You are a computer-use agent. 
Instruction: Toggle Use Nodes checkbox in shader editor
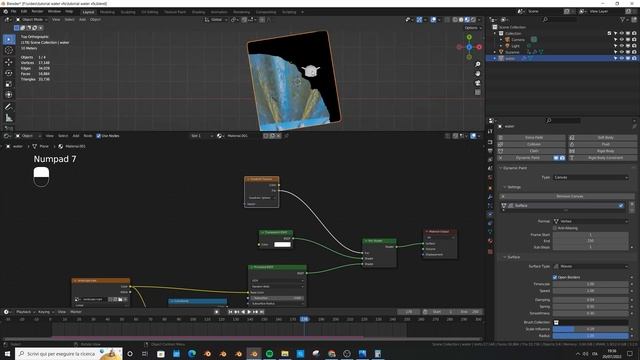click(98, 136)
